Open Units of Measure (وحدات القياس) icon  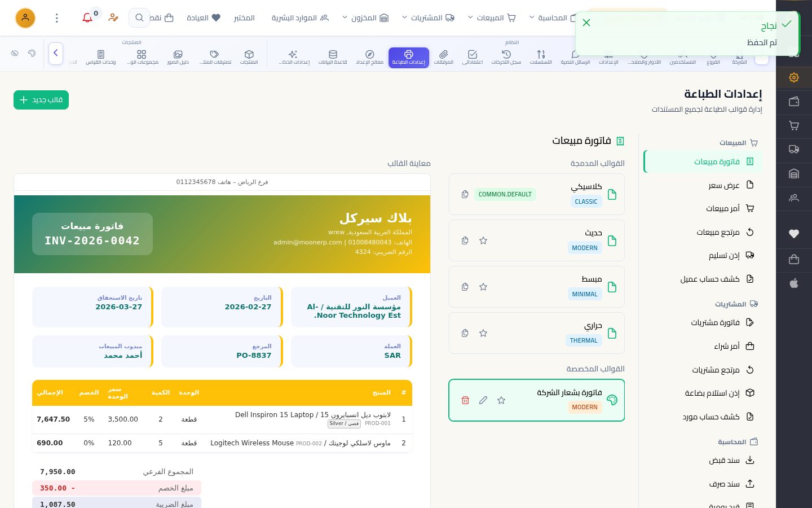101,57
